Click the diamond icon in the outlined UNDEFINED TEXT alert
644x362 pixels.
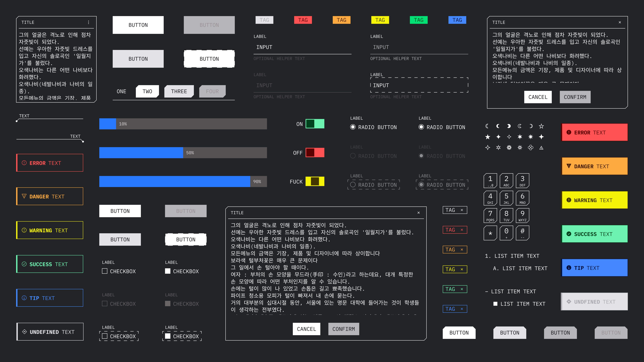(x=24, y=332)
